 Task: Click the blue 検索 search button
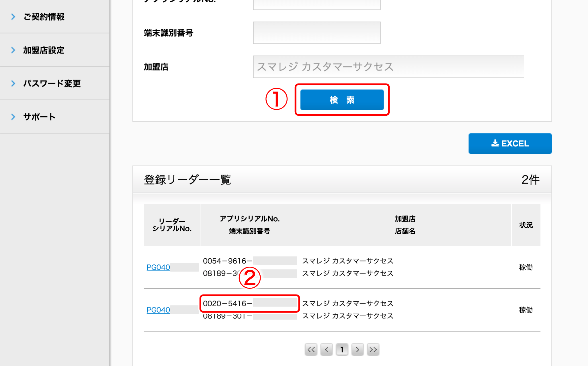[342, 100]
